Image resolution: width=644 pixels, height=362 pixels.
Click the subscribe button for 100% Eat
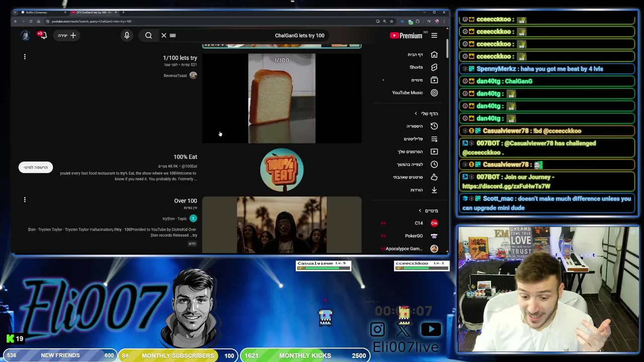pyautogui.click(x=36, y=167)
